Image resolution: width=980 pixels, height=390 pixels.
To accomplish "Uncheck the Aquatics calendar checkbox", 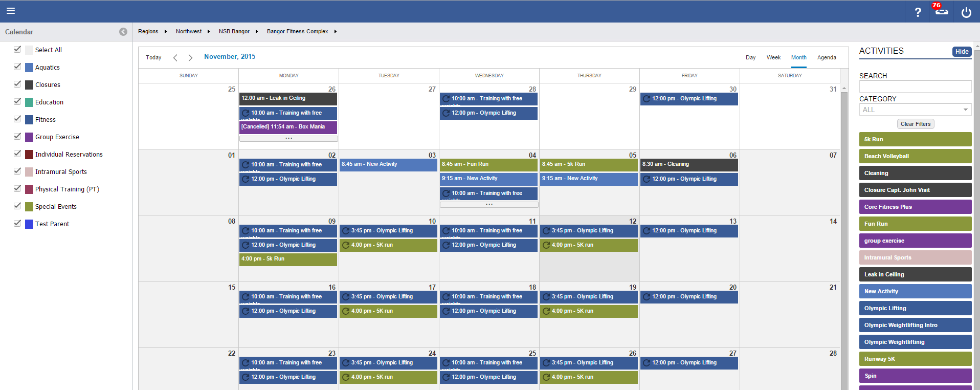I will click(17, 67).
